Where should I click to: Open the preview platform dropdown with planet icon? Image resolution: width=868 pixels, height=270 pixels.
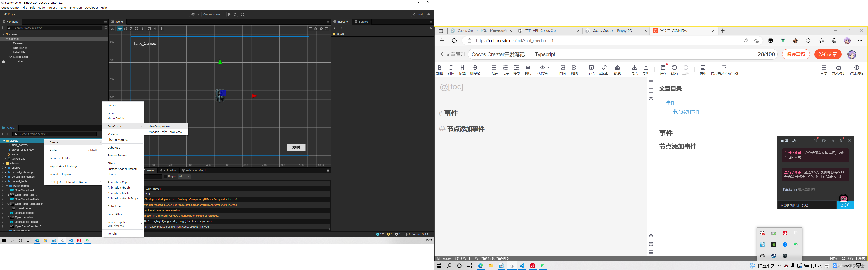pyautogui.click(x=196, y=14)
